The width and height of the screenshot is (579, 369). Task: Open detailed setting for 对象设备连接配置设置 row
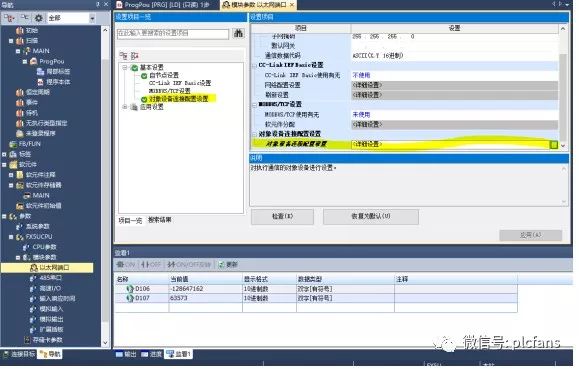554,145
